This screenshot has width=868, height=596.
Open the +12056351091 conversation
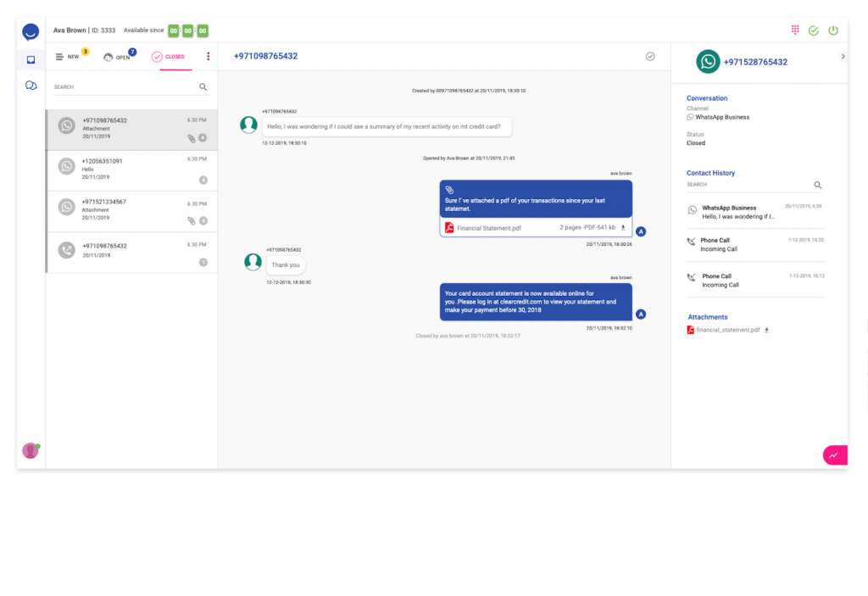pos(132,170)
